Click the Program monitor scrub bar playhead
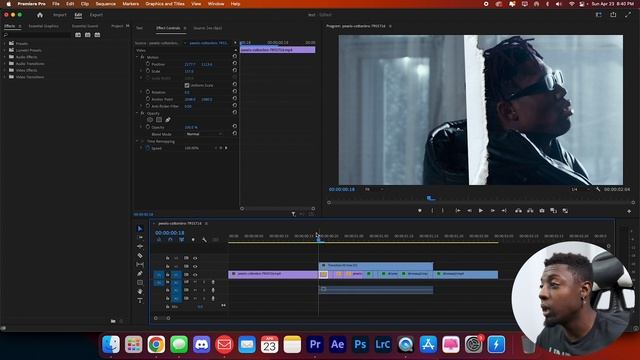Image resolution: width=640 pixels, height=360 pixels. click(x=430, y=198)
